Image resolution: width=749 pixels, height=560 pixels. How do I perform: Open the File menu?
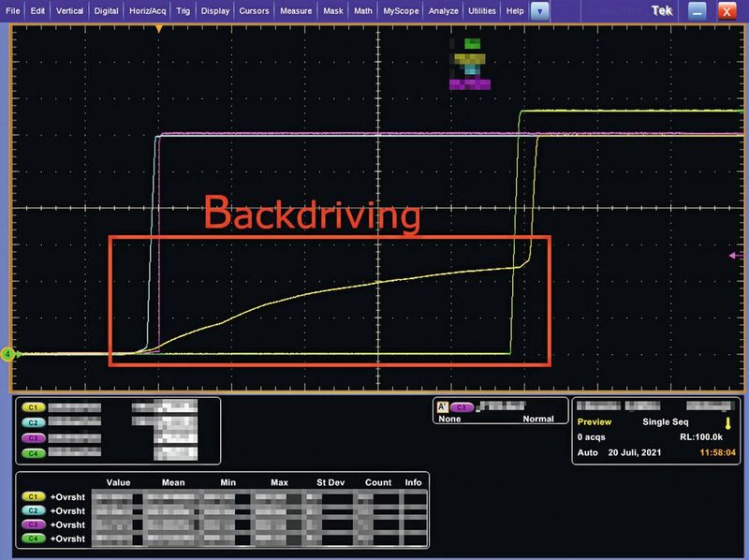pyautogui.click(x=12, y=11)
